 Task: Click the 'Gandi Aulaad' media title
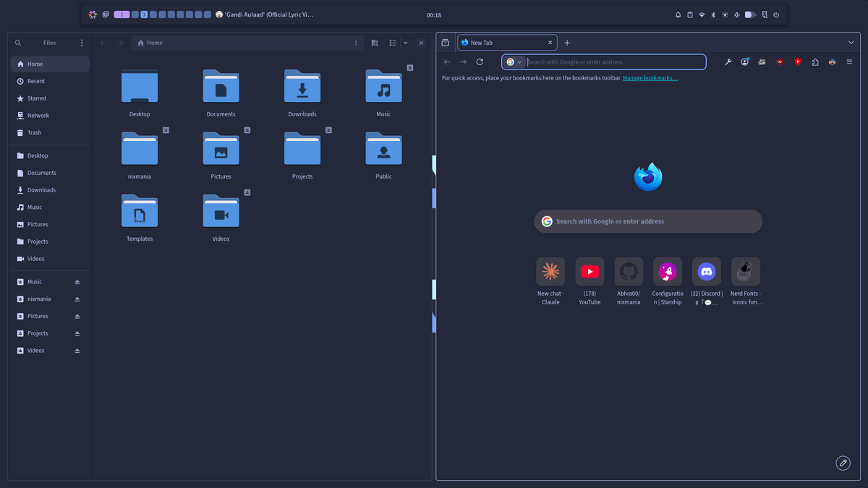[x=269, y=14]
